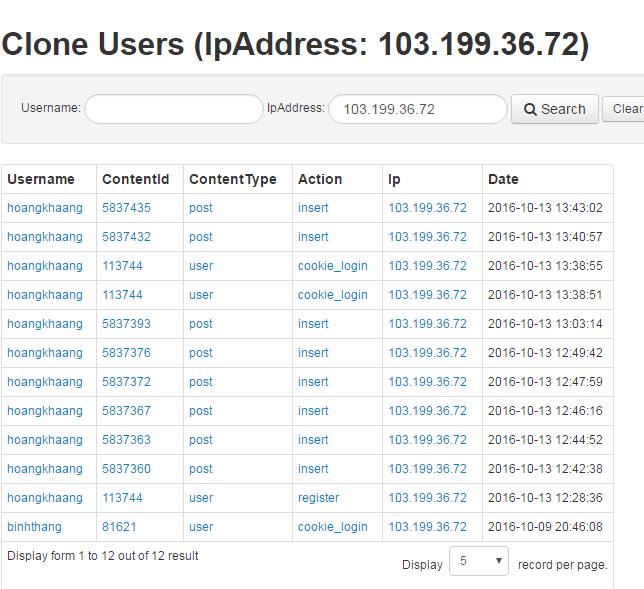The image size is (644, 589).
Task: Open ContentId link 5837393
Action: [126, 324]
